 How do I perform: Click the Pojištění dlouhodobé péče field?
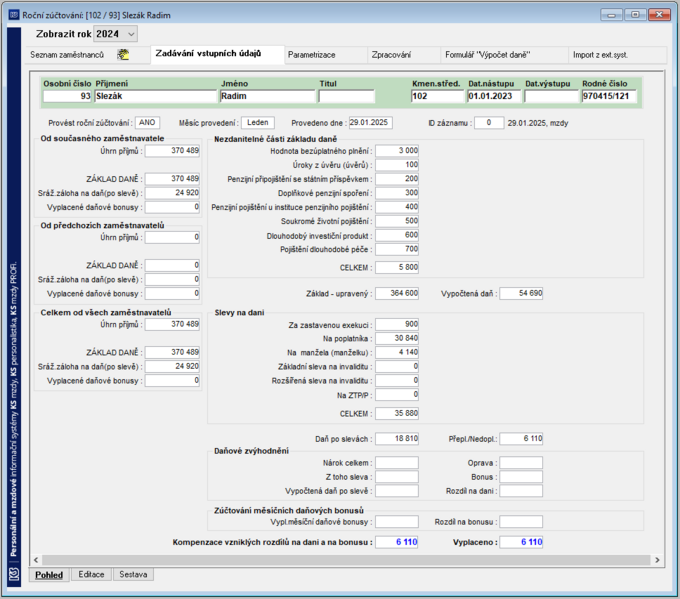pyautogui.click(x=397, y=249)
